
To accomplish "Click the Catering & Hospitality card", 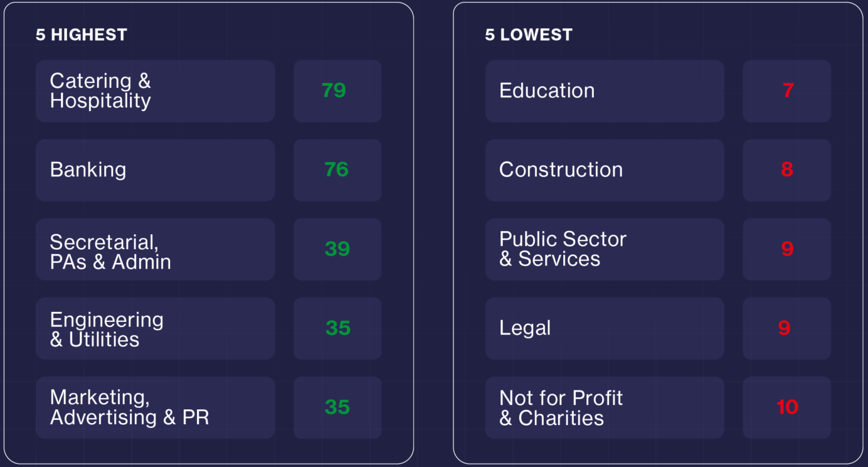I will 155,91.
